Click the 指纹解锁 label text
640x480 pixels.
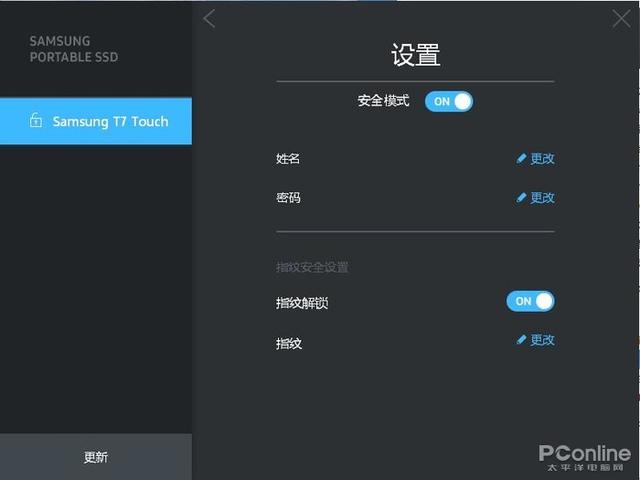(302, 303)
